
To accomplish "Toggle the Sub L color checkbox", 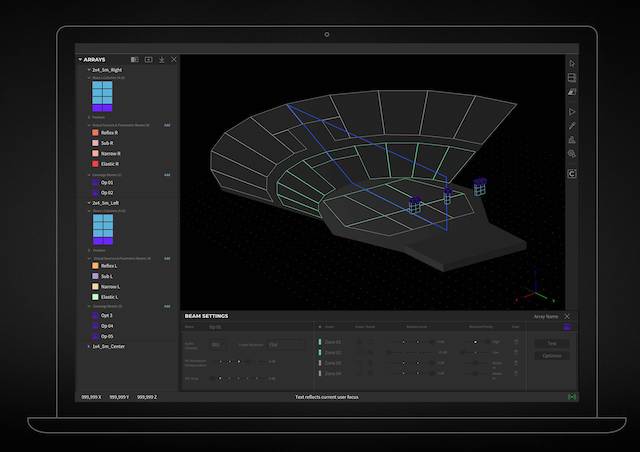I will [x=95, y=276].
